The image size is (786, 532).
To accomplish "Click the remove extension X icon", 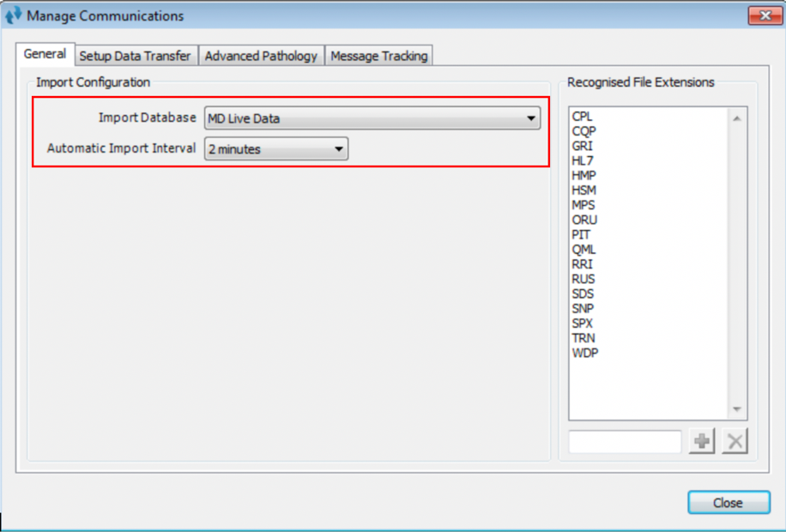I will [x=735, y=442].
